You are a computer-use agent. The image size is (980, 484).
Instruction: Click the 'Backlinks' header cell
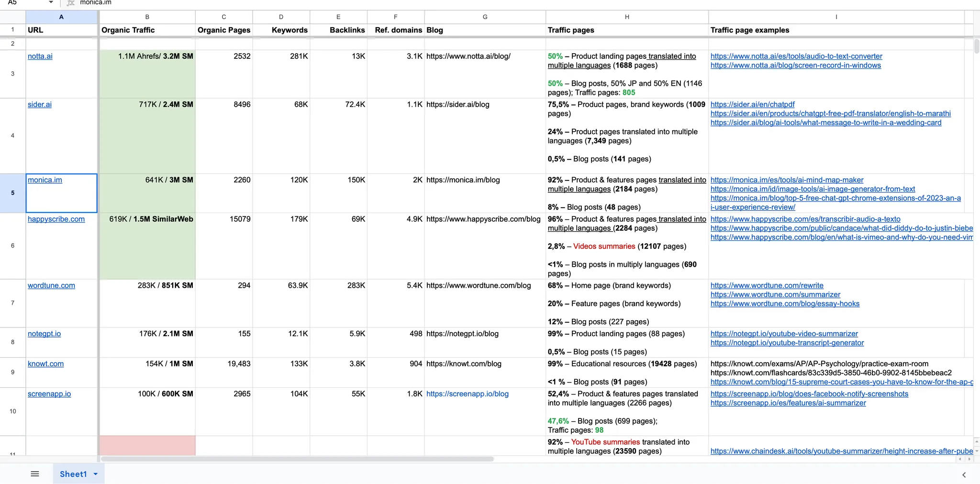tap(338, 30)
